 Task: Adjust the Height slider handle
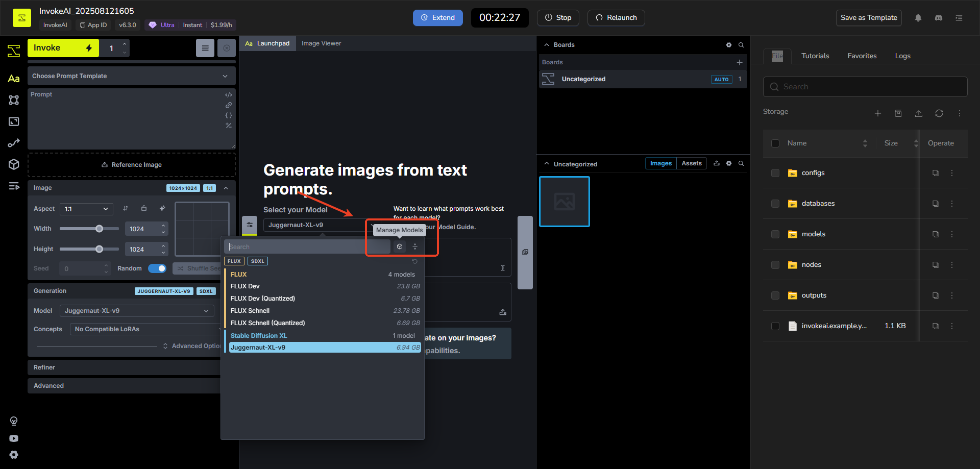(x=100, y=249)
